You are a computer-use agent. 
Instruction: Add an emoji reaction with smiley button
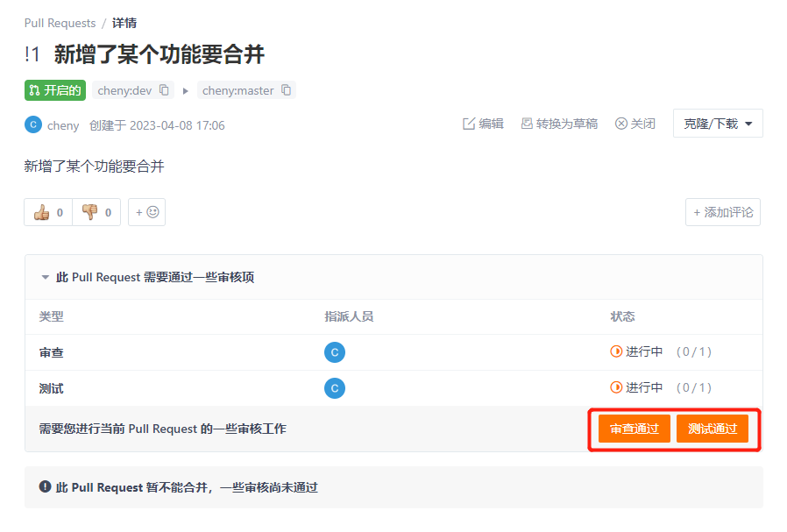click(146, 212)
